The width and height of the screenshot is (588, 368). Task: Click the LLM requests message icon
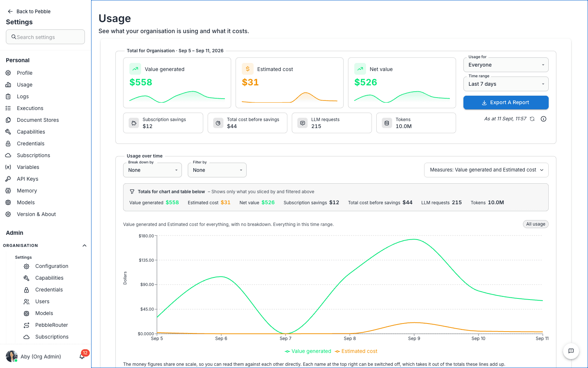[302, 123]
